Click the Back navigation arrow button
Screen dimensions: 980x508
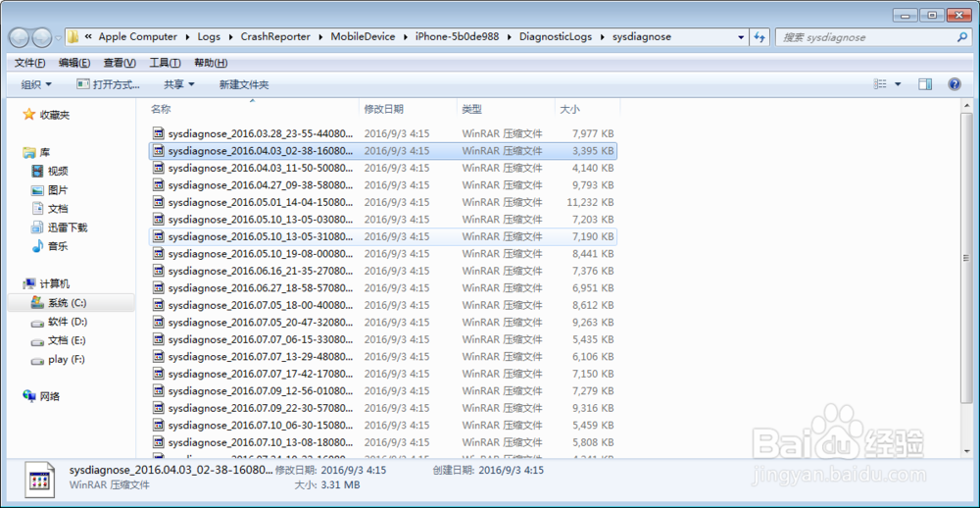[20, 37]
